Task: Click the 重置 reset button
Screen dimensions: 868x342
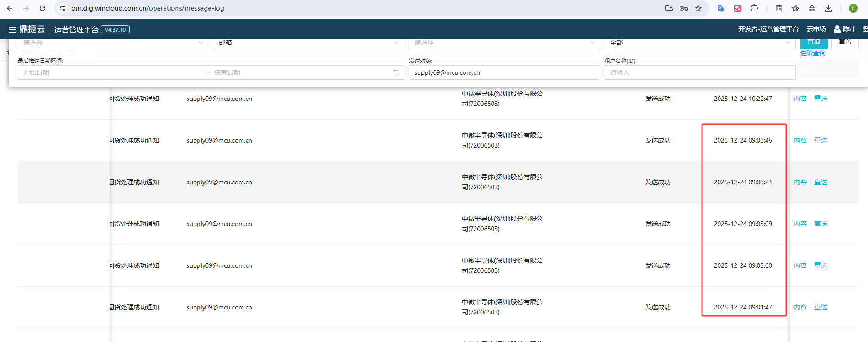Action: pos(845,43)
